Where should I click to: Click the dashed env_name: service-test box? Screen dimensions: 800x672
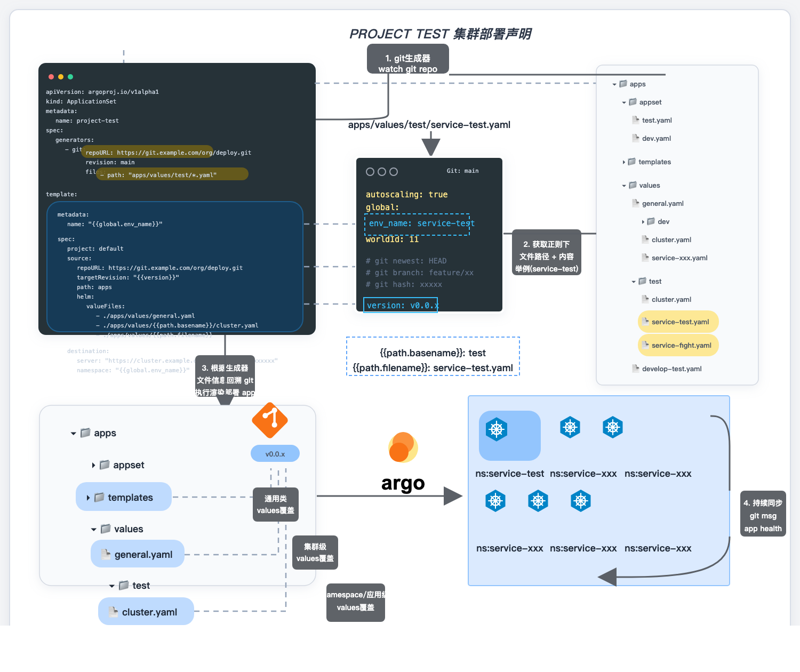pyautogui.click(x=418, y=223)
